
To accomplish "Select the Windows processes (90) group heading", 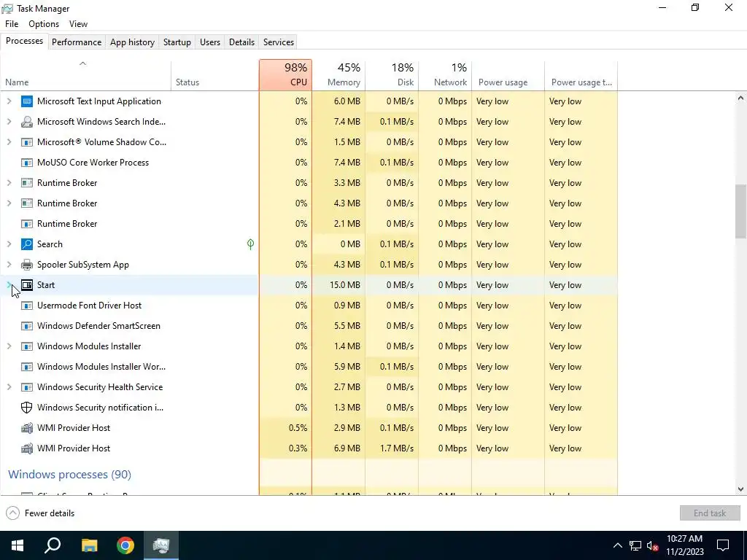I will point(69,475).
